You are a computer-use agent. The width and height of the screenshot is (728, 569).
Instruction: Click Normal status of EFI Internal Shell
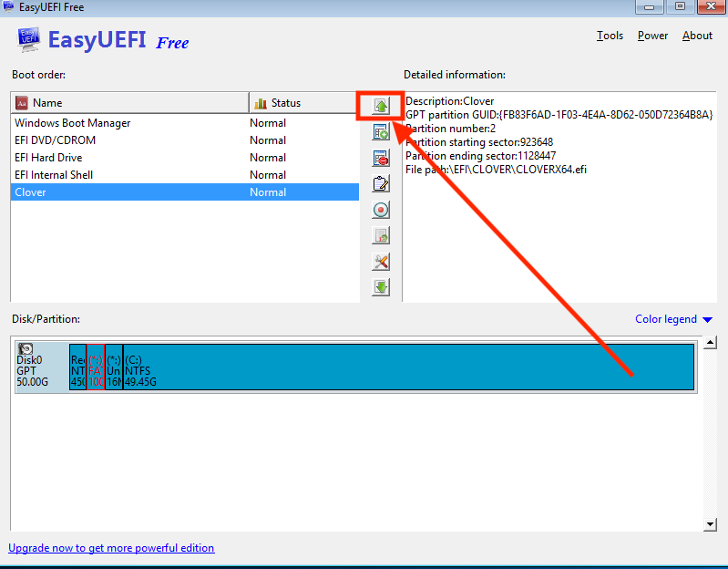(268, 175)
